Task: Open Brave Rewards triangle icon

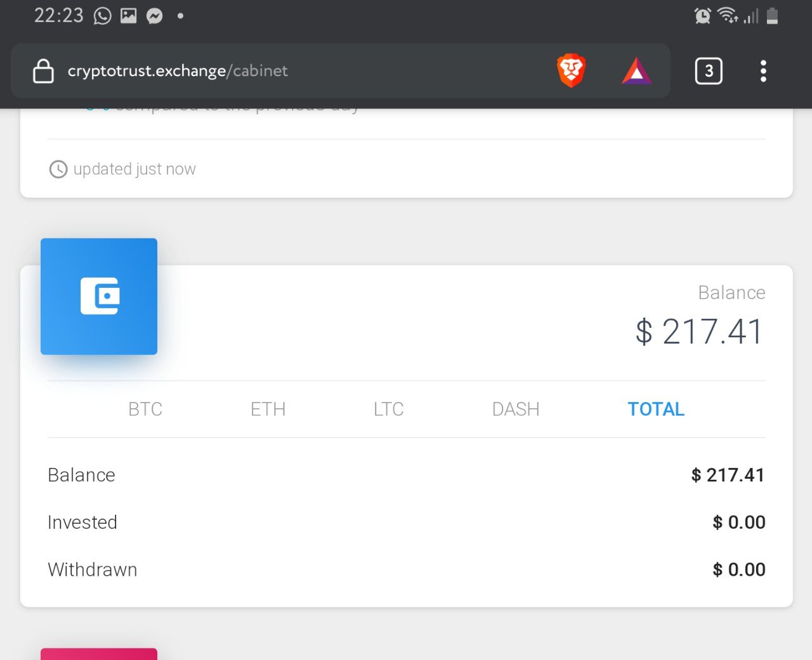Action: tap(637, 71)
